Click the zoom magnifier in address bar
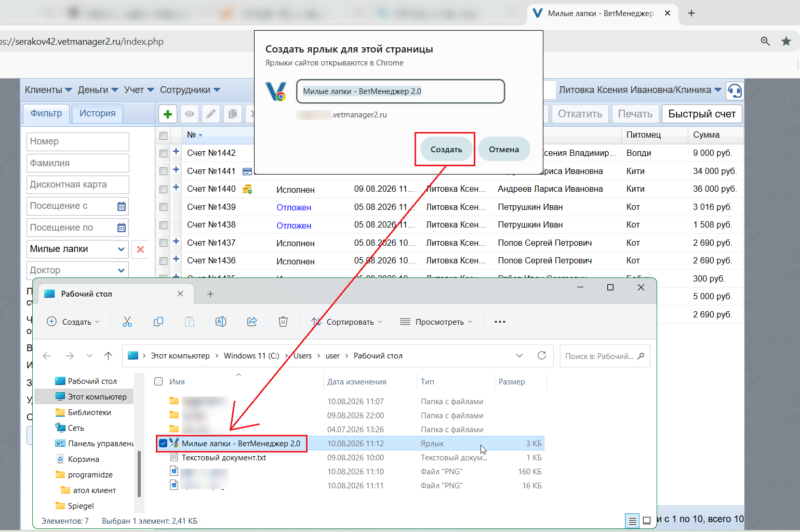The image size is (800, 532). pos(765,41)
